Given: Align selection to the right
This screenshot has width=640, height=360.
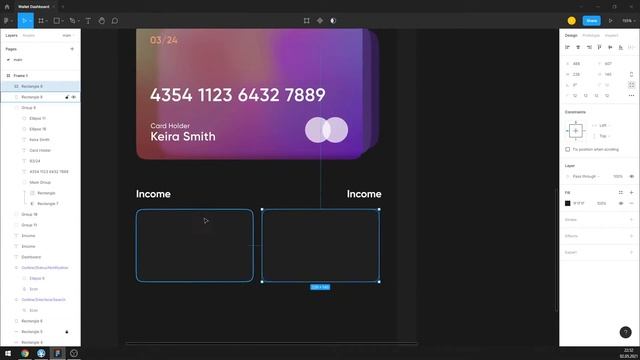Looking at the screenshot, I should tap(589, 47).
